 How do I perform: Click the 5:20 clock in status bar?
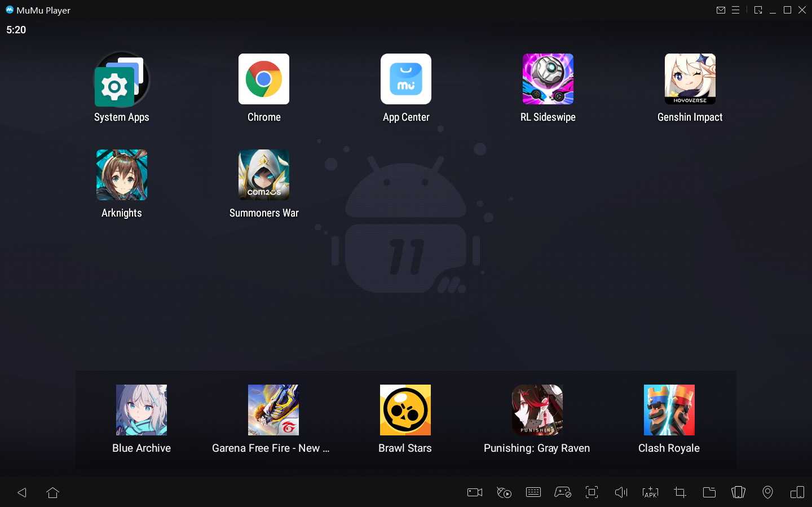(16, 30)
